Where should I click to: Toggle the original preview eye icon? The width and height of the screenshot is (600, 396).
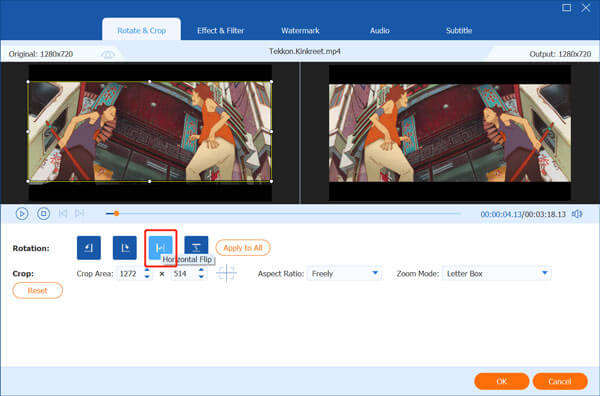(x=108, y=54)
